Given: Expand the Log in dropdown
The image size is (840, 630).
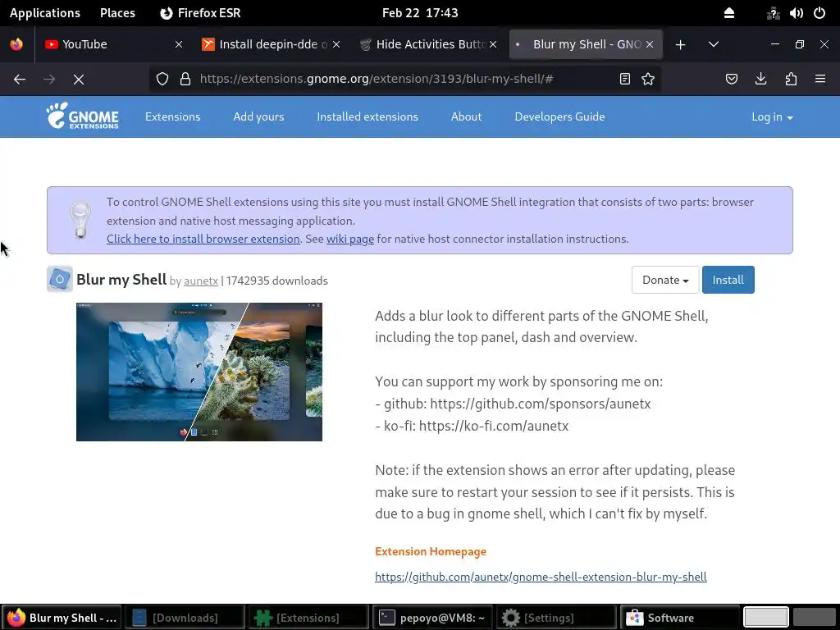Looking at the screenshot, I should [x=772, y=116].
